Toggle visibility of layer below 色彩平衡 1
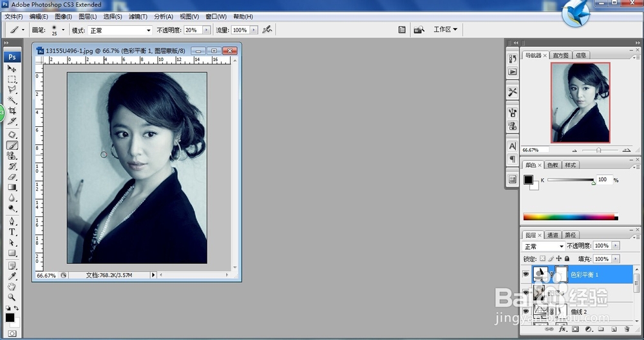644x340 pixels. [526, 293]
